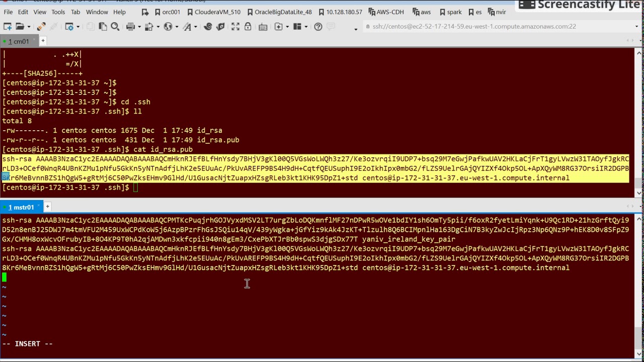Click the Find magnifier icon
644x362 pixels.
pos(115,27)
